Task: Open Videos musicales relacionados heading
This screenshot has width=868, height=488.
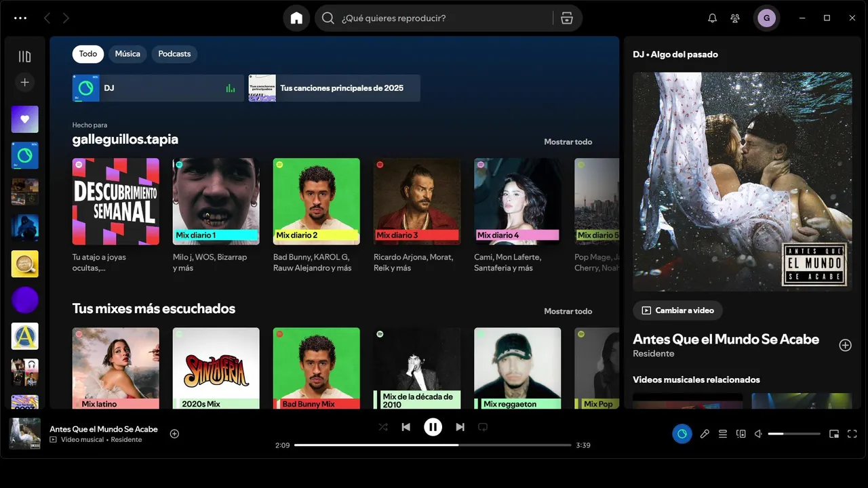Action: [696, 380]
